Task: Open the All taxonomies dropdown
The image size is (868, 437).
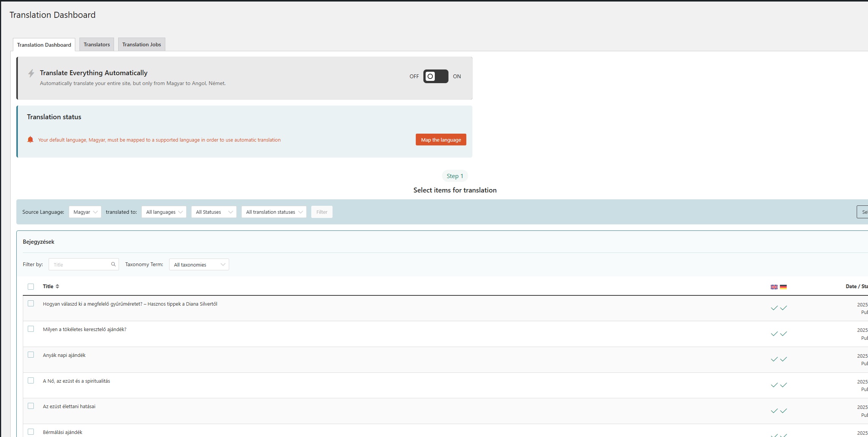Action: (199, 265)
